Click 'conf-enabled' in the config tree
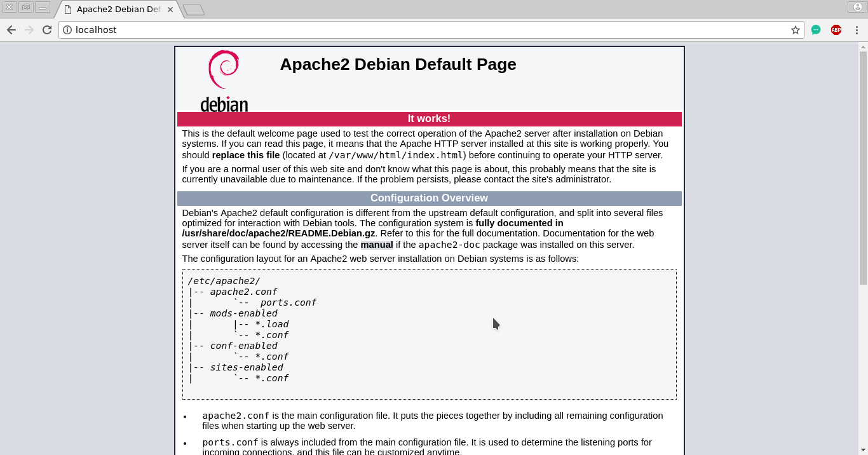The width and height of the screenshot is (868, 455). click(x=243, y=346)
